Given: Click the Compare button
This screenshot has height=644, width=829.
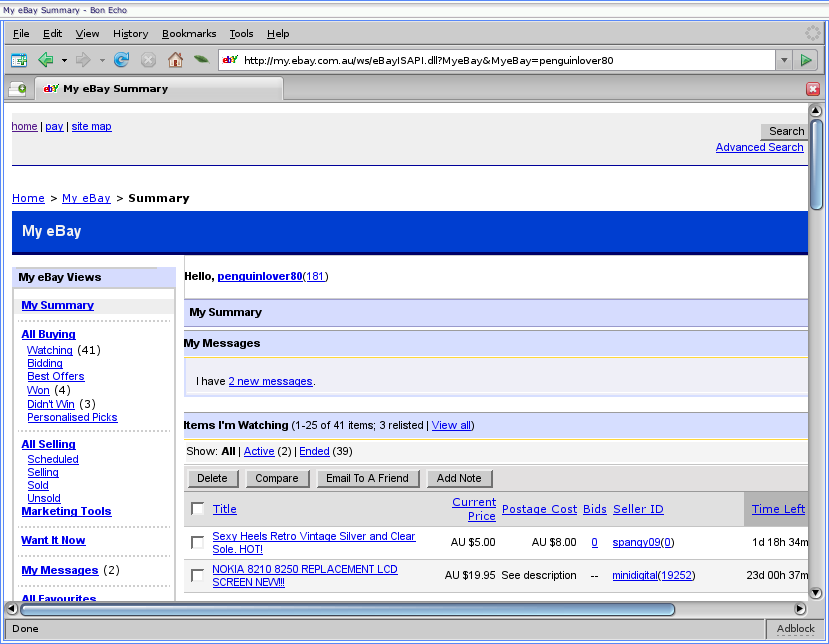Looking at the screenshot, I should pyautogui.click(x=277, y=478).
